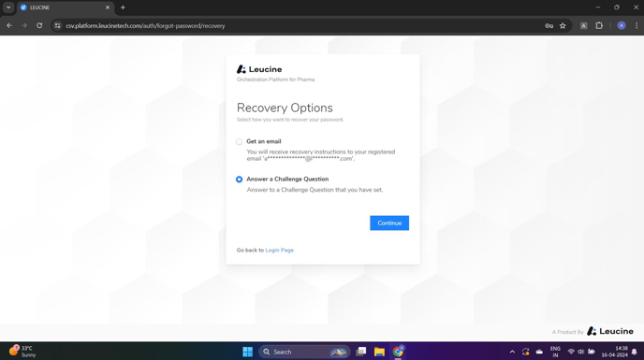Open the volume speaker tray icon
The height and width of the screenshot is (360, 644).
(580, 352)
